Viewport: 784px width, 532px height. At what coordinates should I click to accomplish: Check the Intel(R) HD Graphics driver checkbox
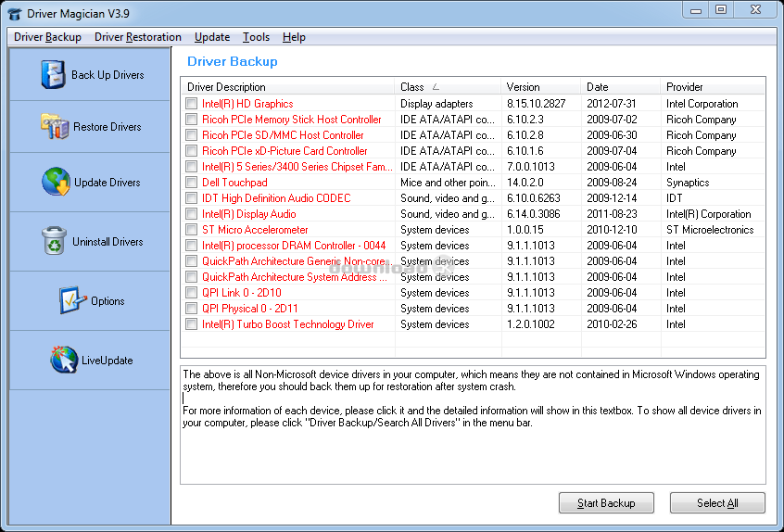coord(191,104)
